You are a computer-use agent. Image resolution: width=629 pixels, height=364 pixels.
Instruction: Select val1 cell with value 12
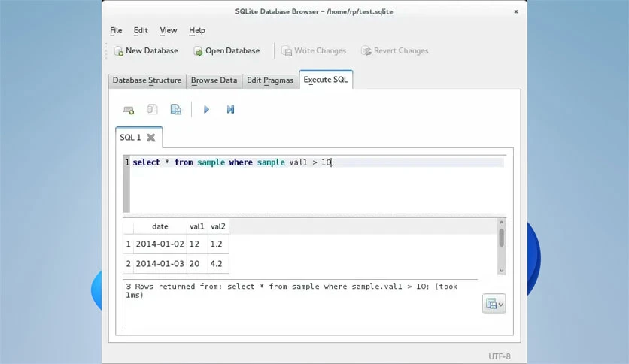pyautogui.click(x=197, y=244)
